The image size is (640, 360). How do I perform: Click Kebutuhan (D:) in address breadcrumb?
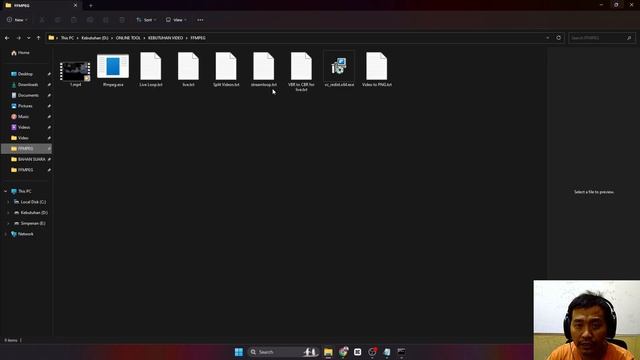(x=95, y=38)
